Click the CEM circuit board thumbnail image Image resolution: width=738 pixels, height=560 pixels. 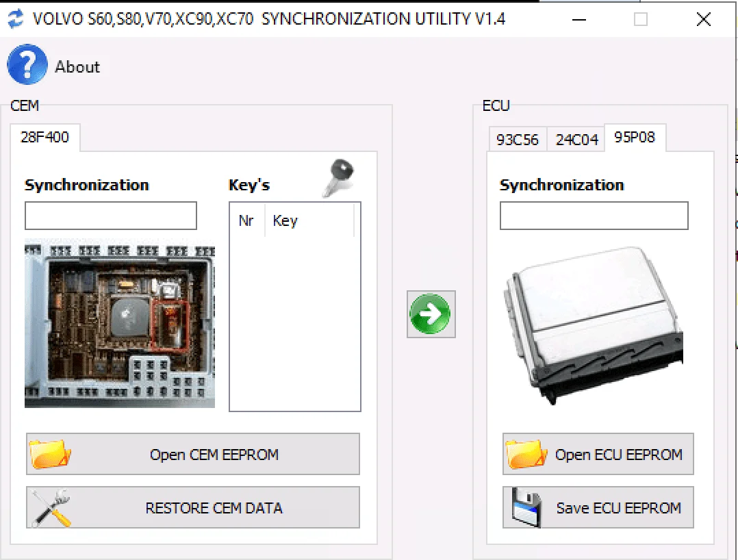(x=118, y=323)
